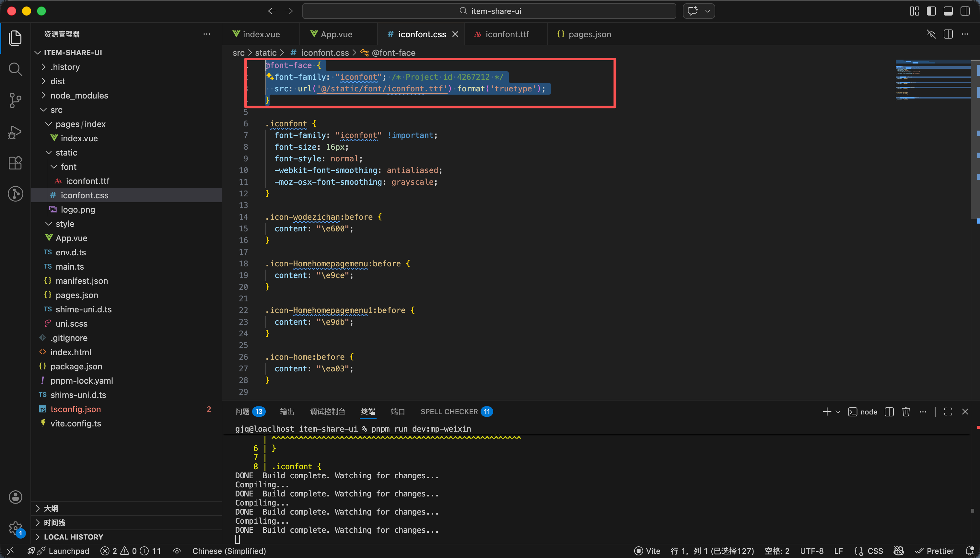Open the Source Control view
This screenshot has width=980, height=558.
[15, 100]
